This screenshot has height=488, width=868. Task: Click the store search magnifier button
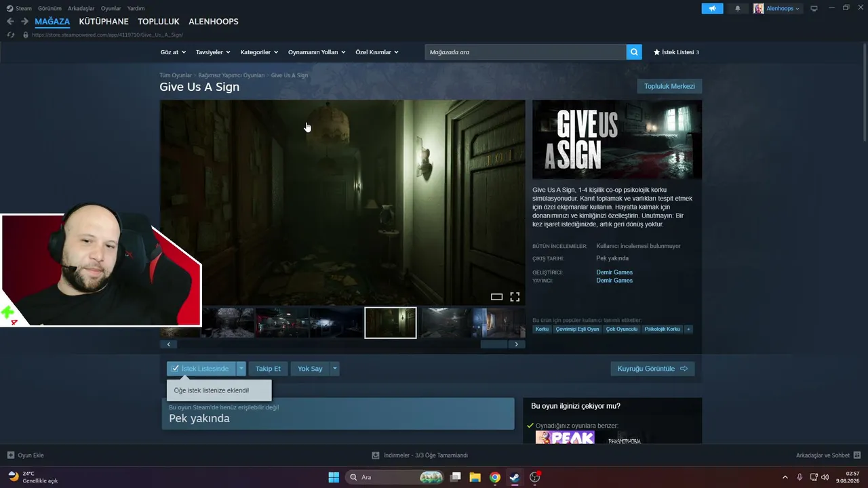click(x=634, y=52)
